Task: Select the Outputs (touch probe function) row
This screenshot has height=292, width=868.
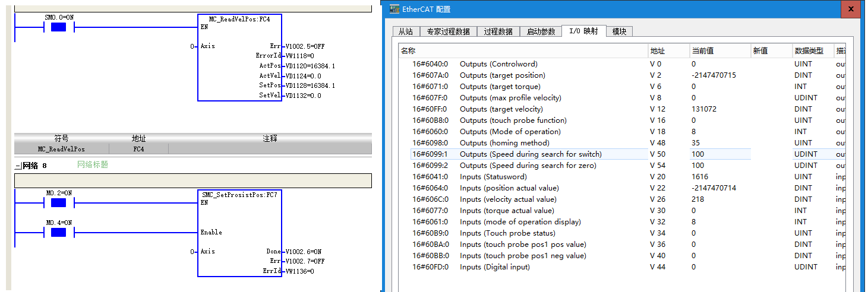Action: (x=623, y=120)
